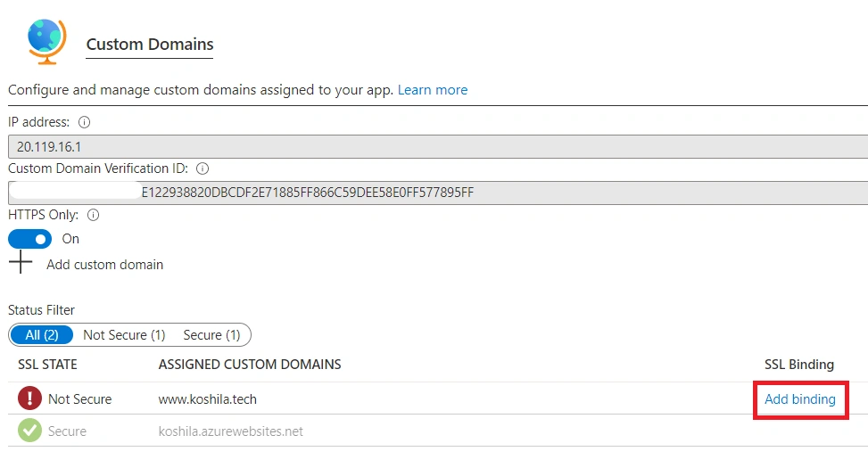This screenshot has width=868, height=468.
Task: Filter domains by All (2)
Action: click(42, 334)
